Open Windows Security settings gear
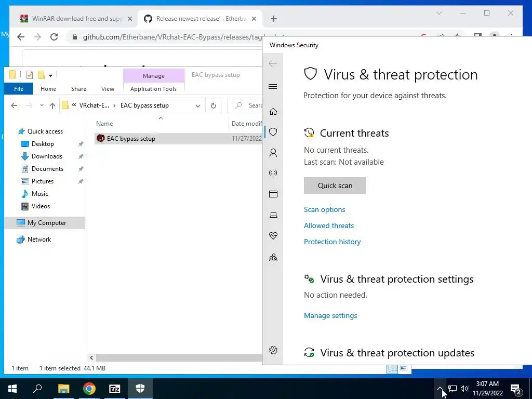Viewport: 532px width, 399px height. coord(273,350)
